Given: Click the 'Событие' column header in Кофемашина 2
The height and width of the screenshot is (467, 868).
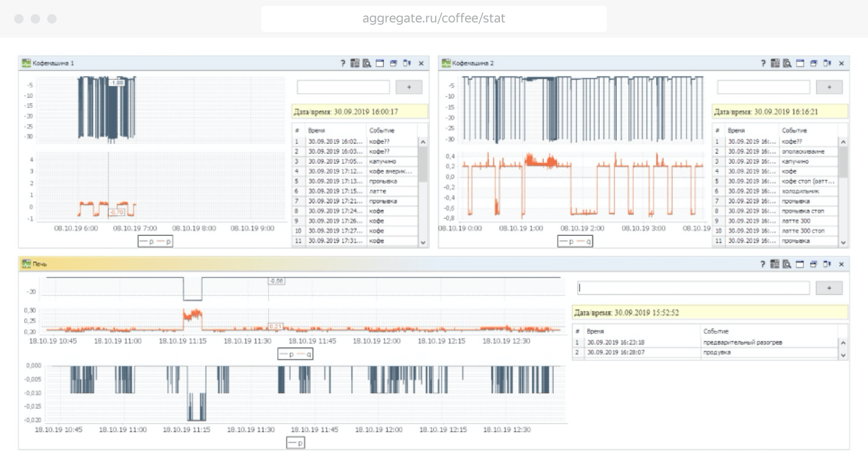Looking at the screenshot, I should pyautogui.click(x=794, y=130).
